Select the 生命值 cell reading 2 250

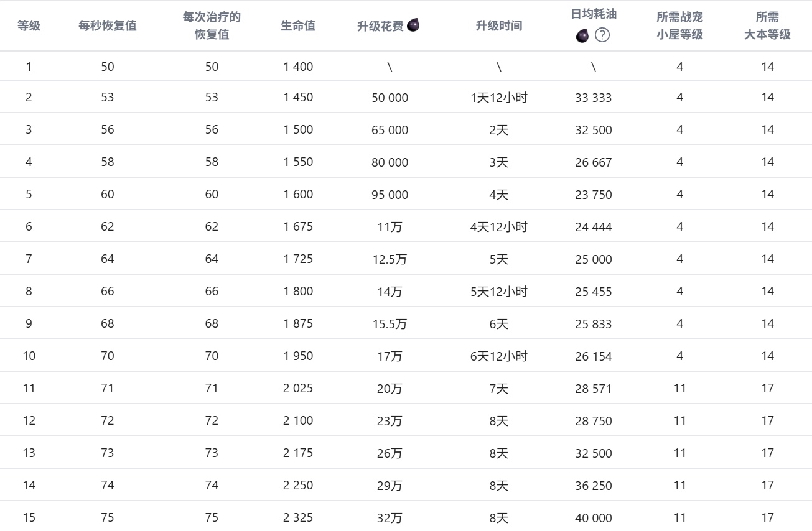pyautogui.click(x=298, y=486)
